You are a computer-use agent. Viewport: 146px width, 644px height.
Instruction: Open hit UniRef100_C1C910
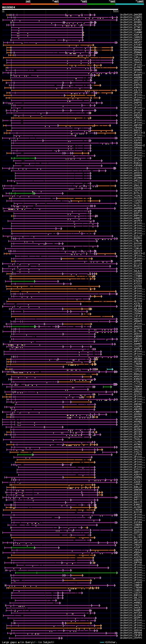(131, 357)
